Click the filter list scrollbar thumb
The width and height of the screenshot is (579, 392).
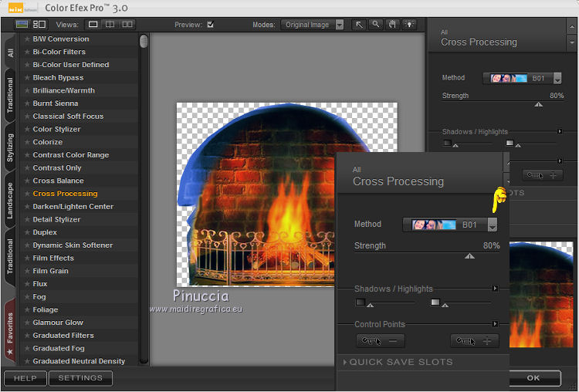(x=144, y=41)
